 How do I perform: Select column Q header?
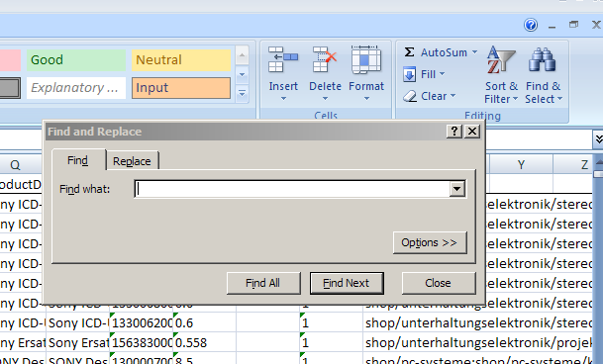click(x=15, y=165)
